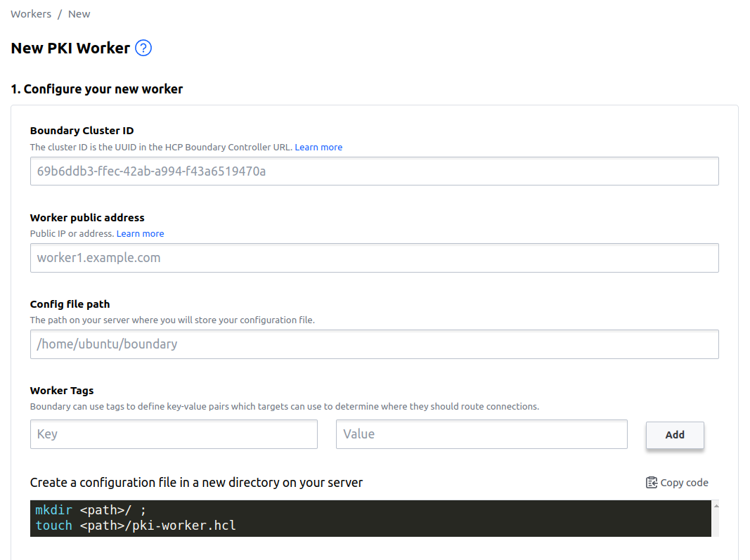Click the Config file path label

coord(70,304)
